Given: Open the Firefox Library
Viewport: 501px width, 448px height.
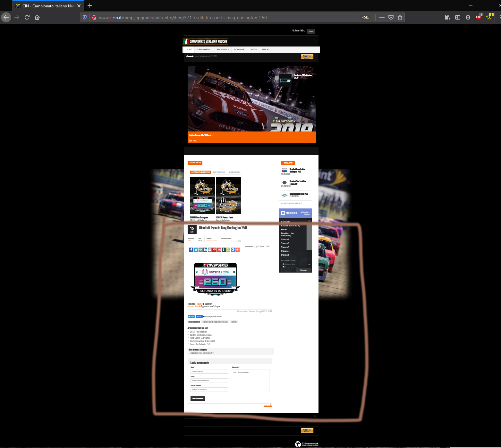Looking at the screenshot, I should click(447, 17).
